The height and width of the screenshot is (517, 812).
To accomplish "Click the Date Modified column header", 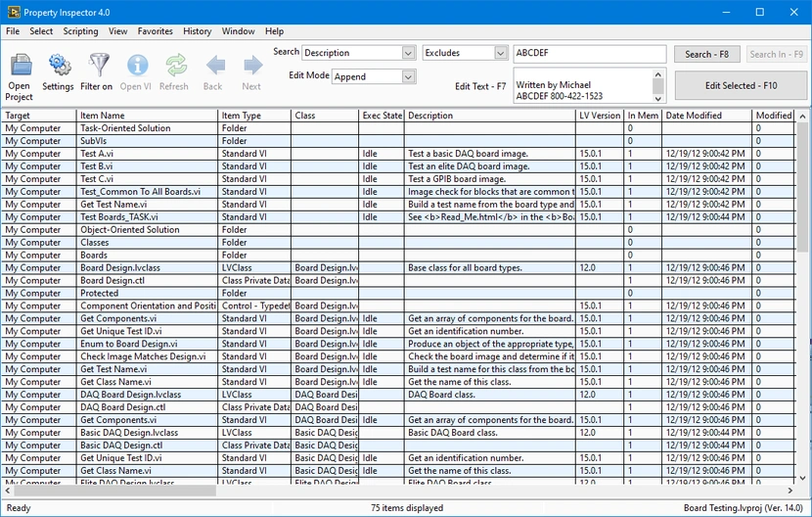I will pyautogui.click(x=706, y=116).
